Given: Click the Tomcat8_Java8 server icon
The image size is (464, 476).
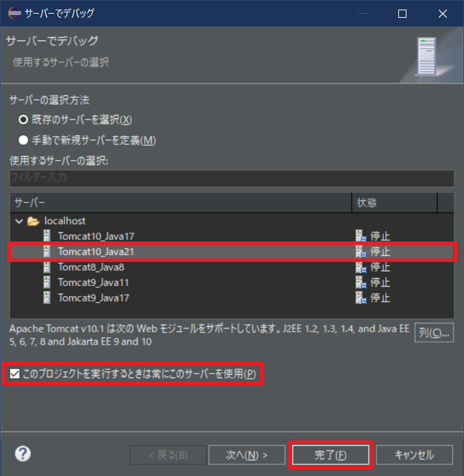Looking at the screenshot, I should point(47,267).
